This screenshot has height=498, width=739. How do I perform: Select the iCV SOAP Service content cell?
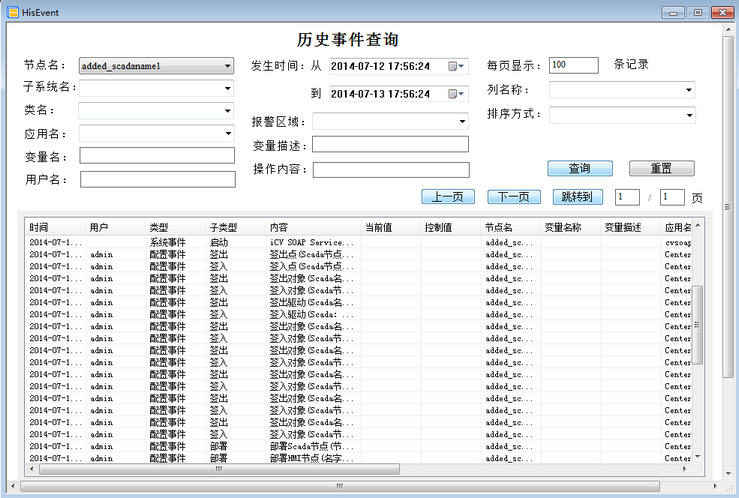[312, 242]
